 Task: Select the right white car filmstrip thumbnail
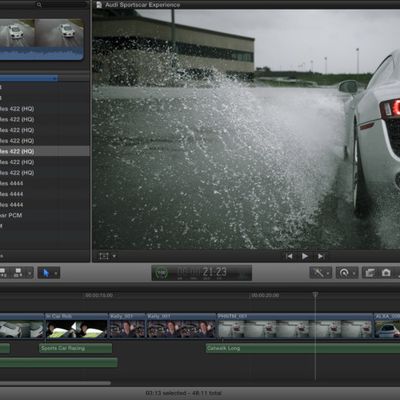click(x=59, y=33)
